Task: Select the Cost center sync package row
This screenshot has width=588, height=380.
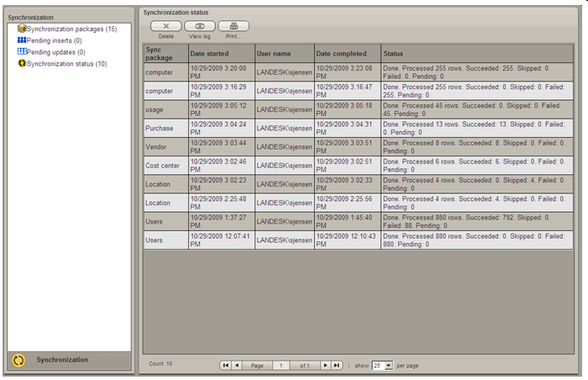Action: click(x=358, y=166)
